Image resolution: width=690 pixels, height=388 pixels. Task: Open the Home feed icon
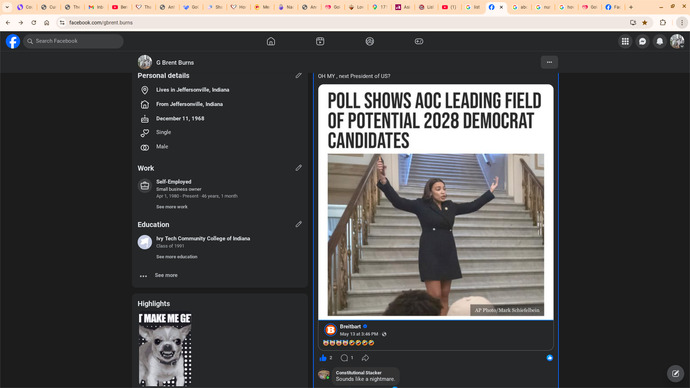[271, 41]
